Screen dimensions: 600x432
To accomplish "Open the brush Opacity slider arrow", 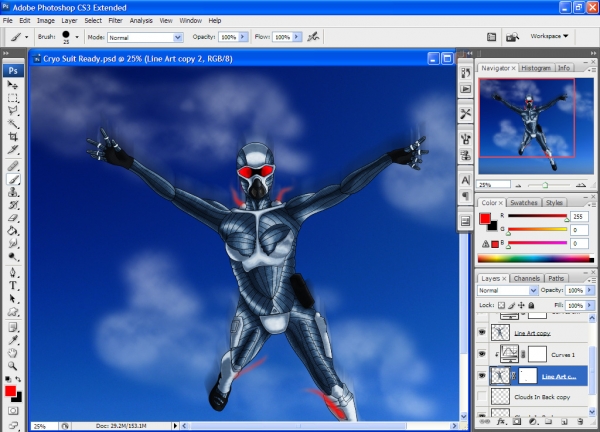I will tap(243, 37).
